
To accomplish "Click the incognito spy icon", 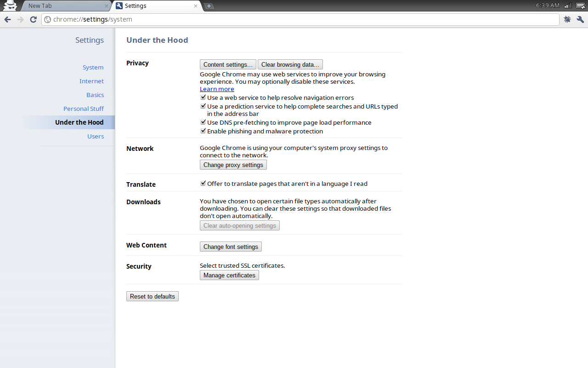I will click(x=10, y=6).
